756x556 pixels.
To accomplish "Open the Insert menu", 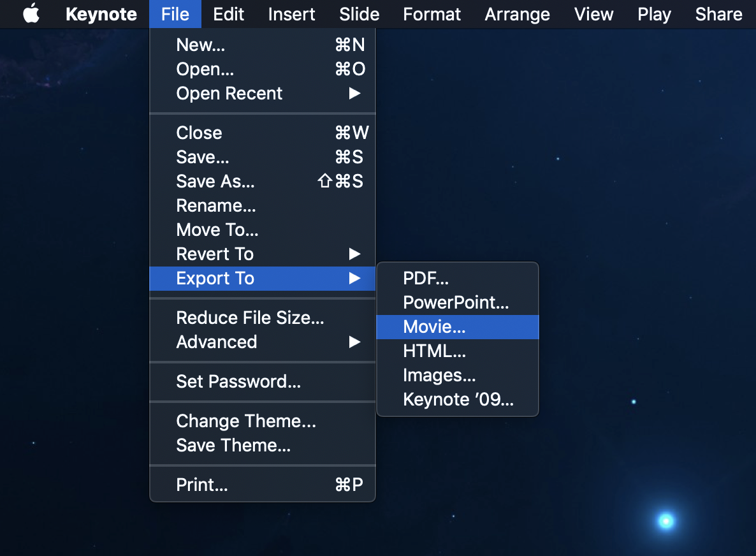I will (x=291, y=14).
